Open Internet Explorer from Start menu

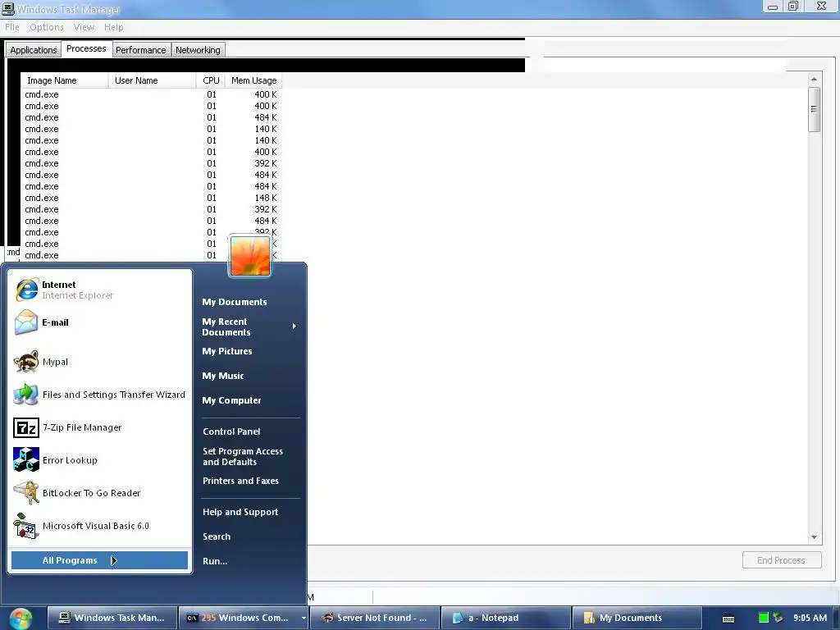99,290
